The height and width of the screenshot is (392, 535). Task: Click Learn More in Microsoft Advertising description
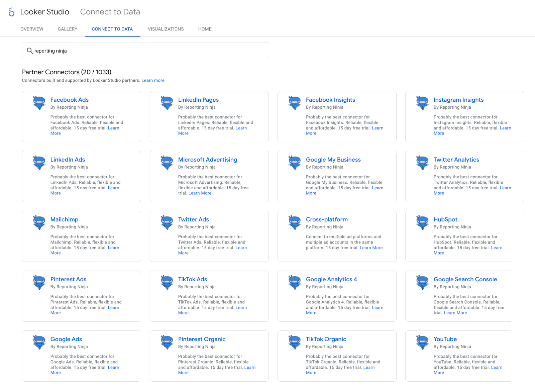[x=200, y=193]
